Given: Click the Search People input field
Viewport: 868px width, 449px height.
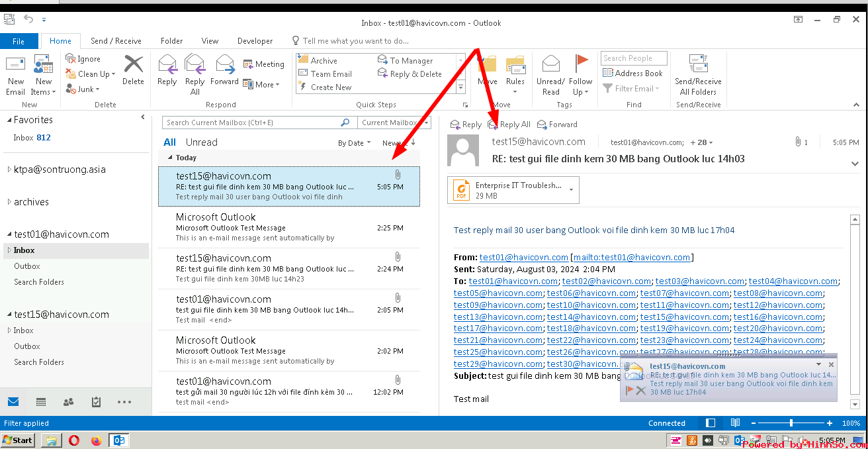Looking at the screenshot, I should click(634, 58).
